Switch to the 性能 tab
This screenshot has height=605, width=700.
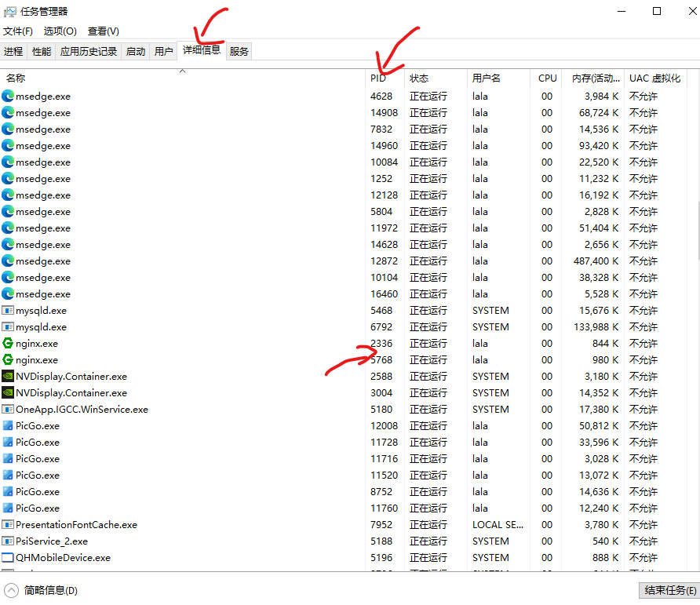pyautogui.click(x=42, y=51)
